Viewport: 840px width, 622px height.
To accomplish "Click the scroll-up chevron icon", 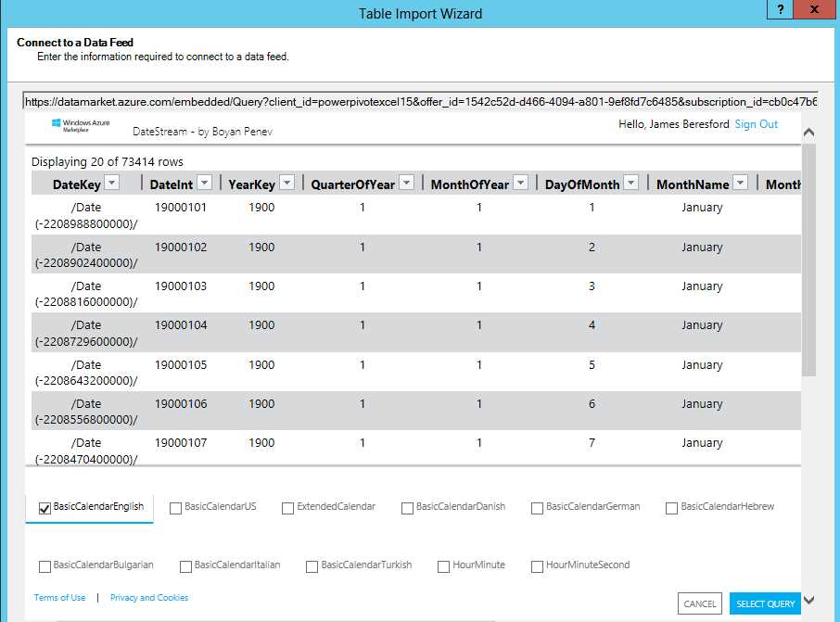I will (808, 133).
